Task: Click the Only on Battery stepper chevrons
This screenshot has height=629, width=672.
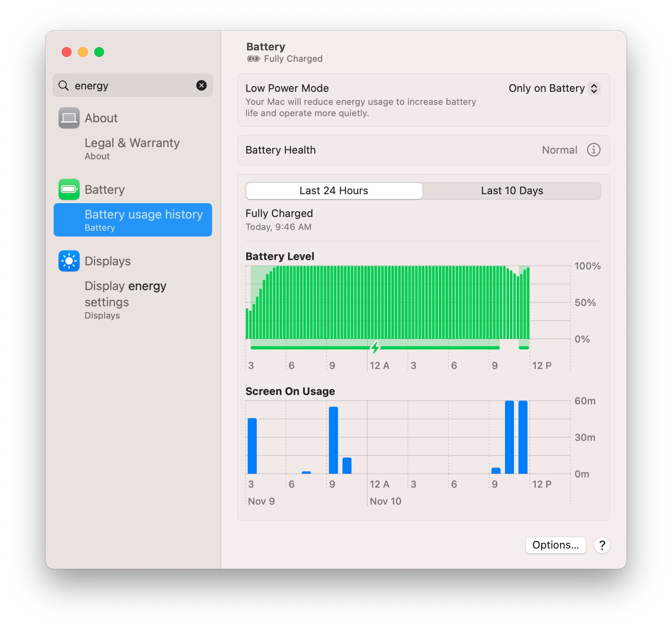Action: pos(594,88)
